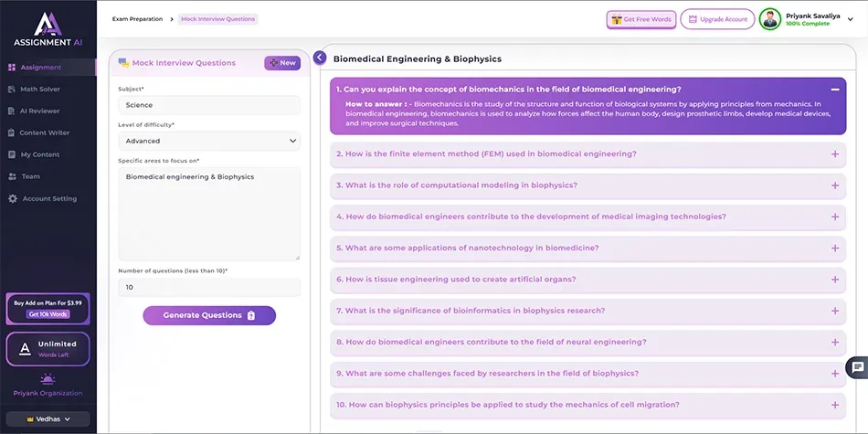Click the Account Setting gear icon
868x434 pixels.
[x=12, y=198]
